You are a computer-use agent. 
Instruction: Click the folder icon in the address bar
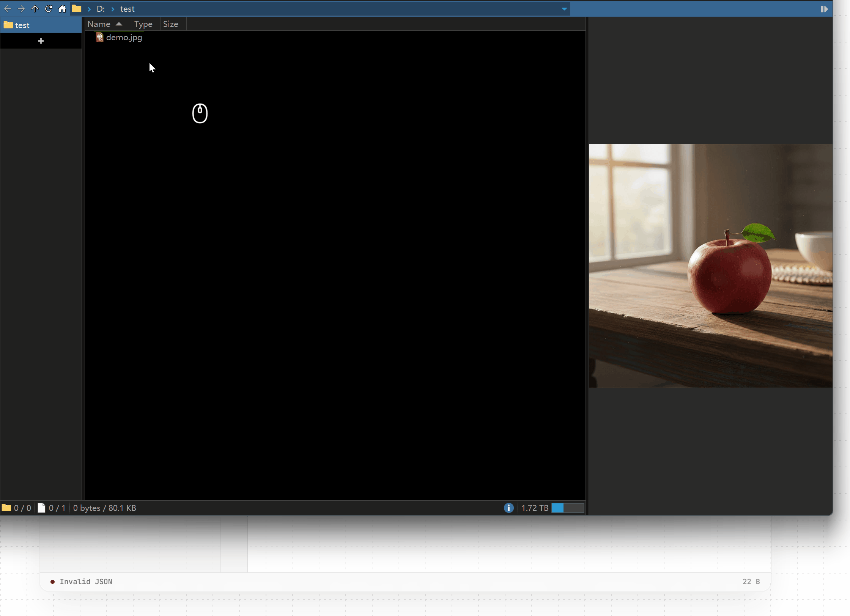coord(76,9)
